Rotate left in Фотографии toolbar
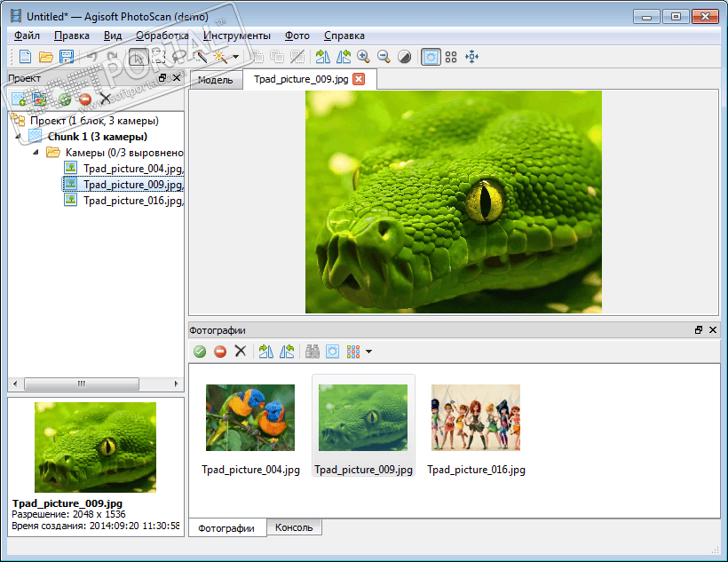728x562 pixels. click(x=287, y=352)
